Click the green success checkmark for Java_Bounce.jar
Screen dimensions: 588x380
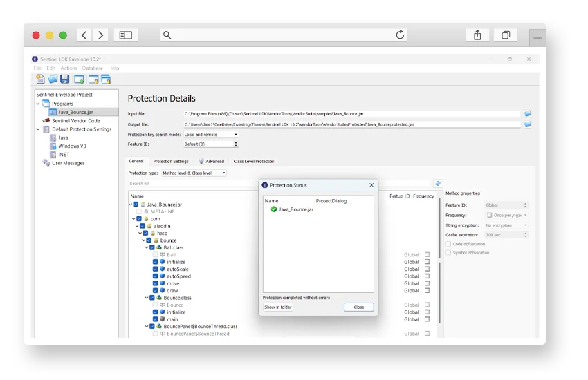pos(274,209)
